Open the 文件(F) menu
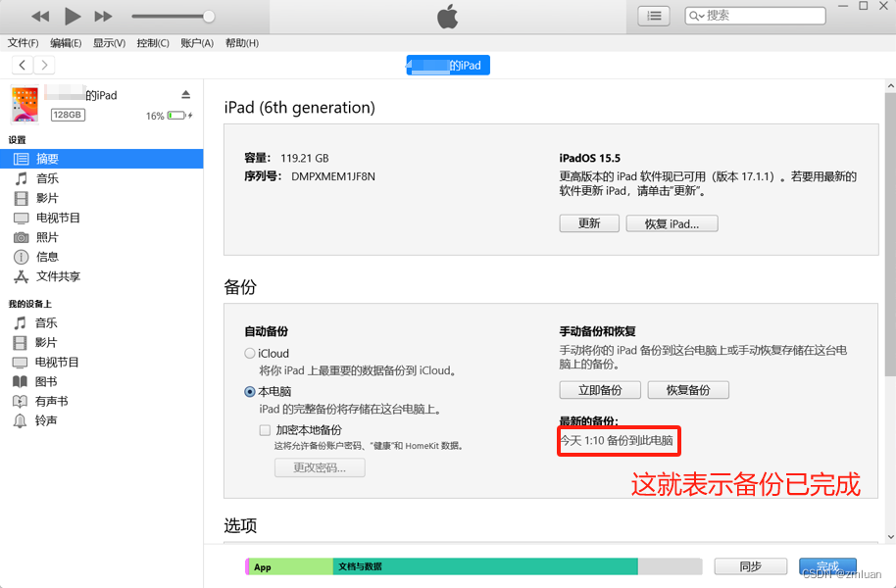896x588 pixels. (23, 43)
